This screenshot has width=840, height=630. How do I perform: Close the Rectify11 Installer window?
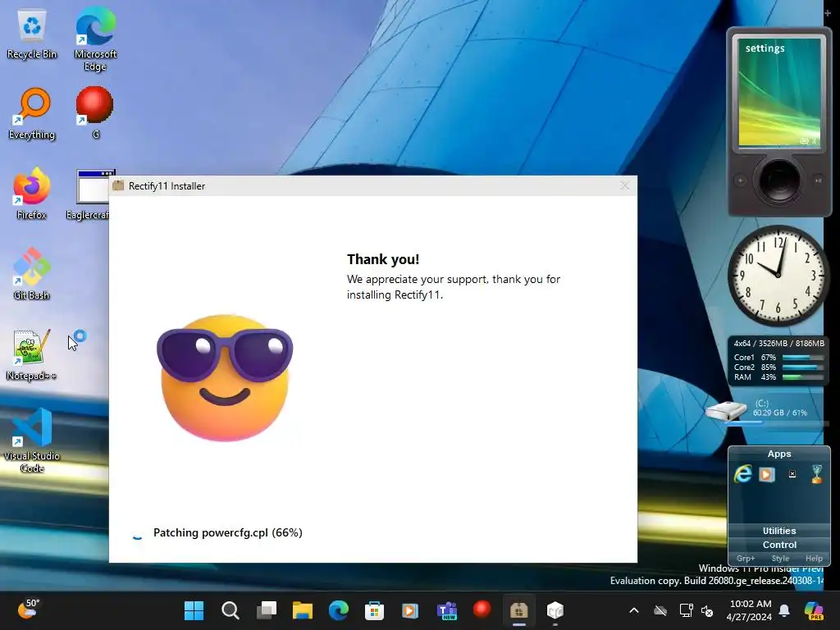click(624, 185)
